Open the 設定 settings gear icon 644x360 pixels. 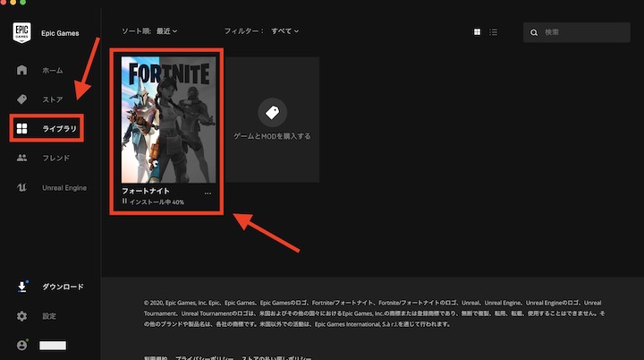(x=21, y=315)
